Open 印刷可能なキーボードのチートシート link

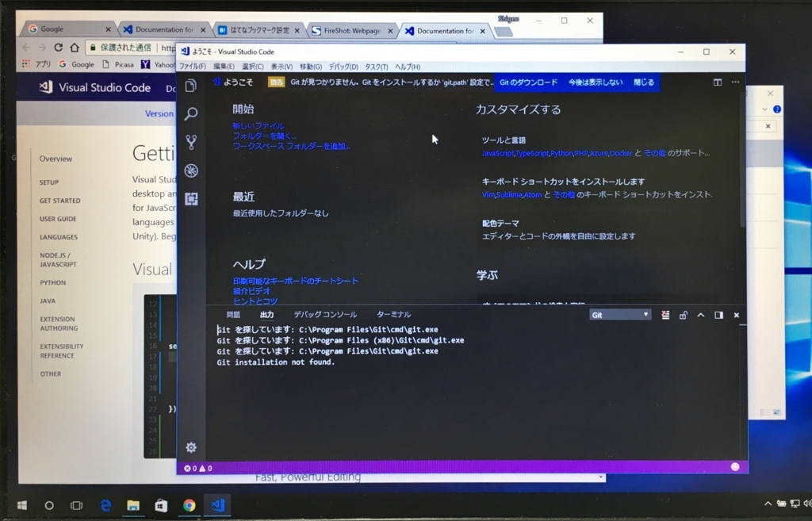pyautogui.click(x=295, y=281)
